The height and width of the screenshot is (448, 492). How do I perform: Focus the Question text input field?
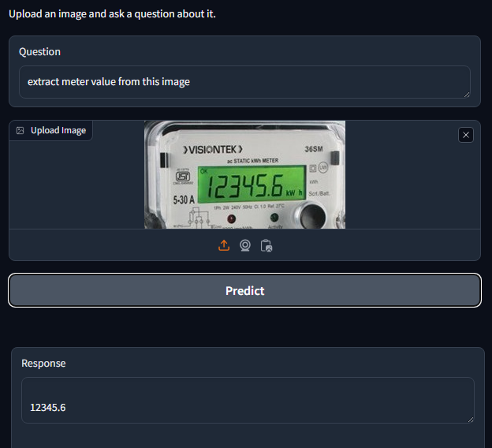(x=245, y=82)
